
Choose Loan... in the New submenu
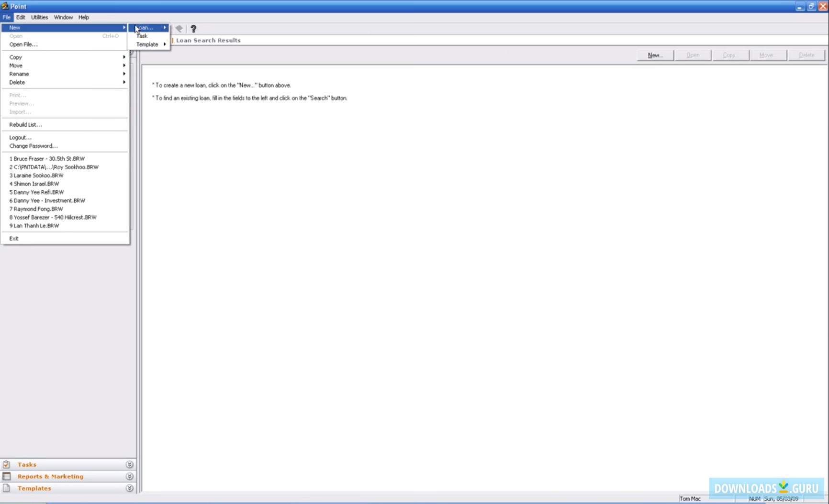click(149, 28)
